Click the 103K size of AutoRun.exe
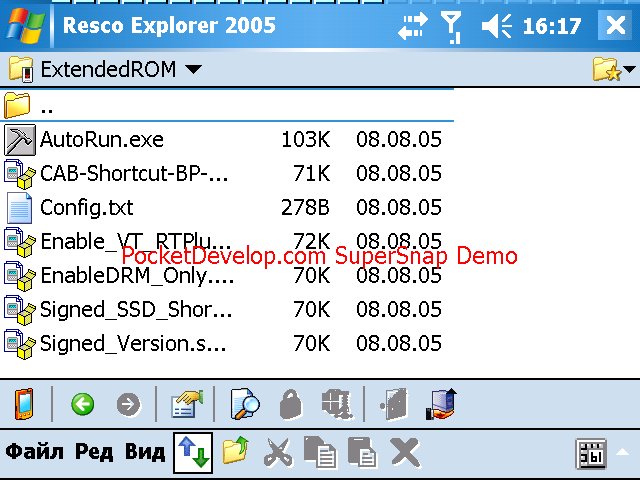 coord(306,140)
